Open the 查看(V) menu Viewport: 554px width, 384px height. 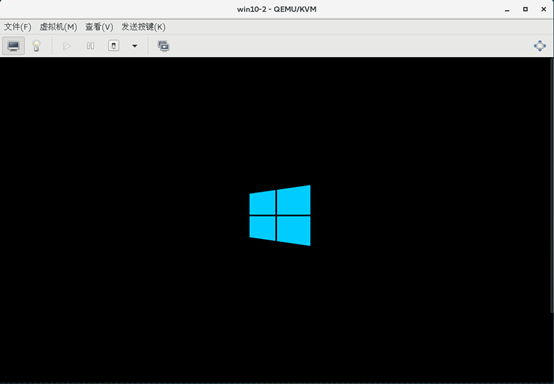99,27
